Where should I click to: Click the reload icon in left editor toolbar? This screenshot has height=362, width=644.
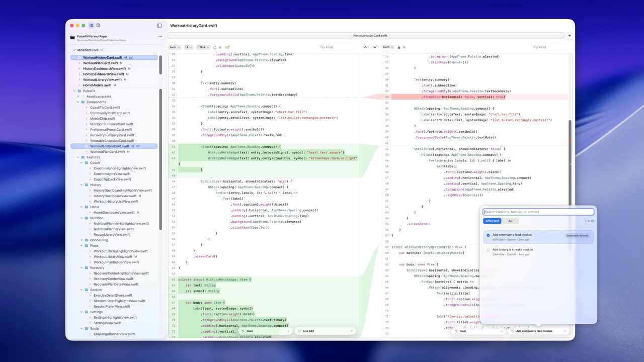[215, 47]
